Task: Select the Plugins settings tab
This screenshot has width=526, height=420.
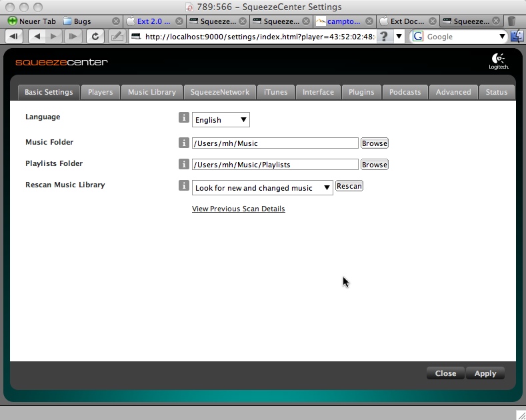Action: (x=361, y=92)
